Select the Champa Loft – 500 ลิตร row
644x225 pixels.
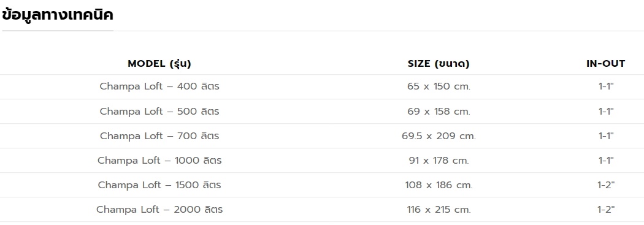(x=322, y=111)
